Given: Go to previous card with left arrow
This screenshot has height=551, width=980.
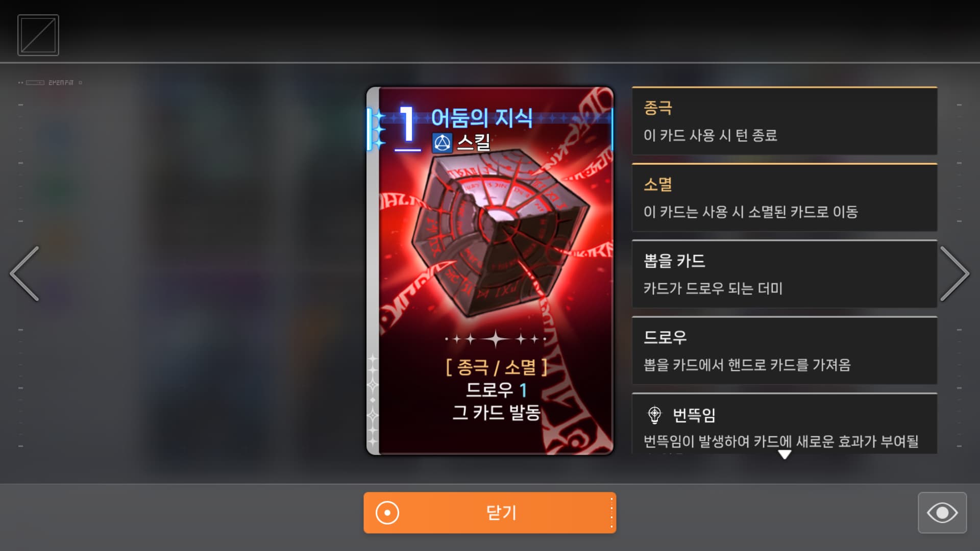Looking at the screenshot, I should click(x=24, y=274).
